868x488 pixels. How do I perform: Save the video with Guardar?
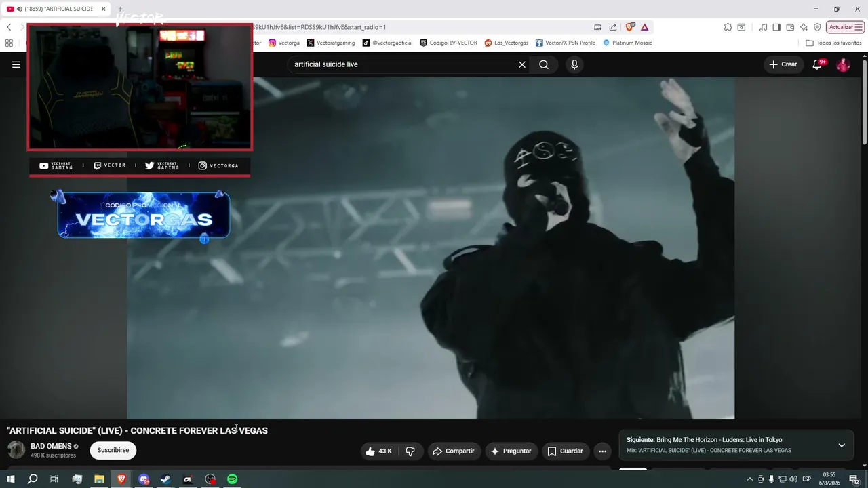tap(565, 451)
